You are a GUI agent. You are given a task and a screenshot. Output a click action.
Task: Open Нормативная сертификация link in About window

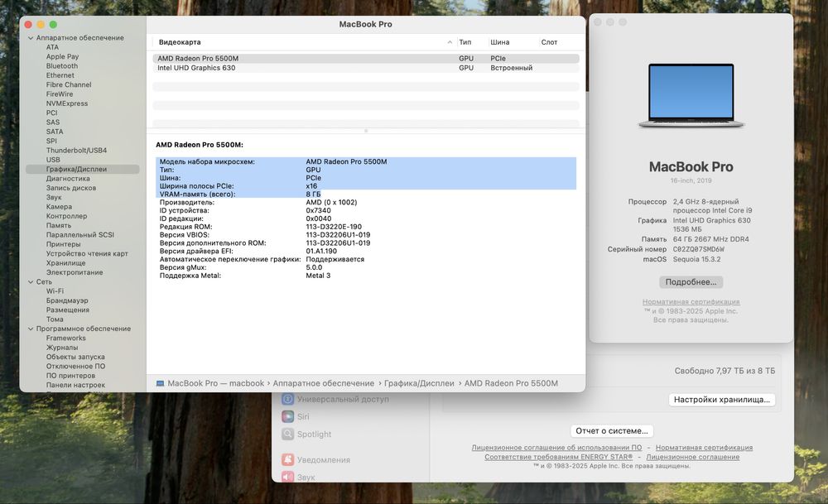(691, 302)
